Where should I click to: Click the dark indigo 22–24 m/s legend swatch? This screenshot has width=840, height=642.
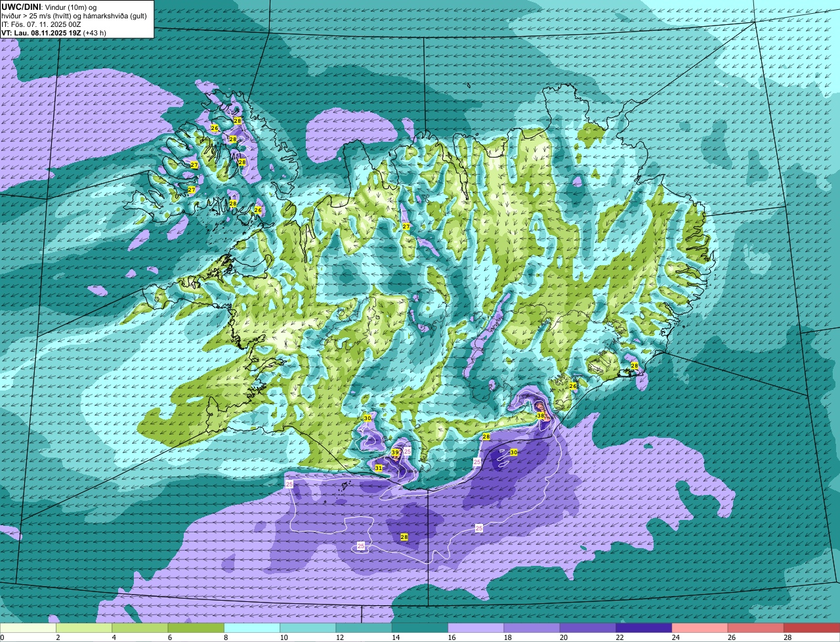[x=644, y=628]
